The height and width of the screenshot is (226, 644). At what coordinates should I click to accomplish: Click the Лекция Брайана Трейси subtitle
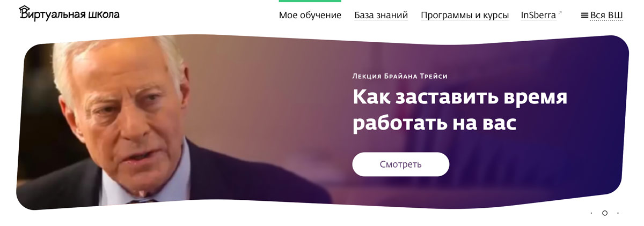point(400,76)
